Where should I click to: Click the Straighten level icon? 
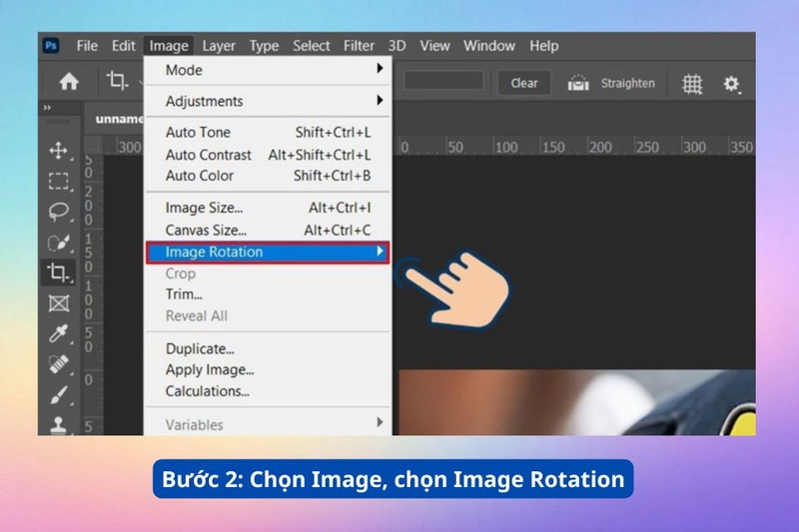[578, 83]
